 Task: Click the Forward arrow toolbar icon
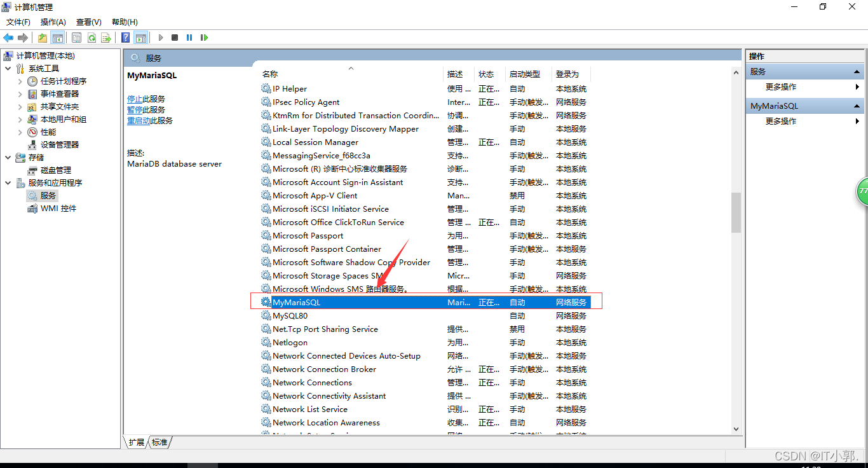point(23,38)
